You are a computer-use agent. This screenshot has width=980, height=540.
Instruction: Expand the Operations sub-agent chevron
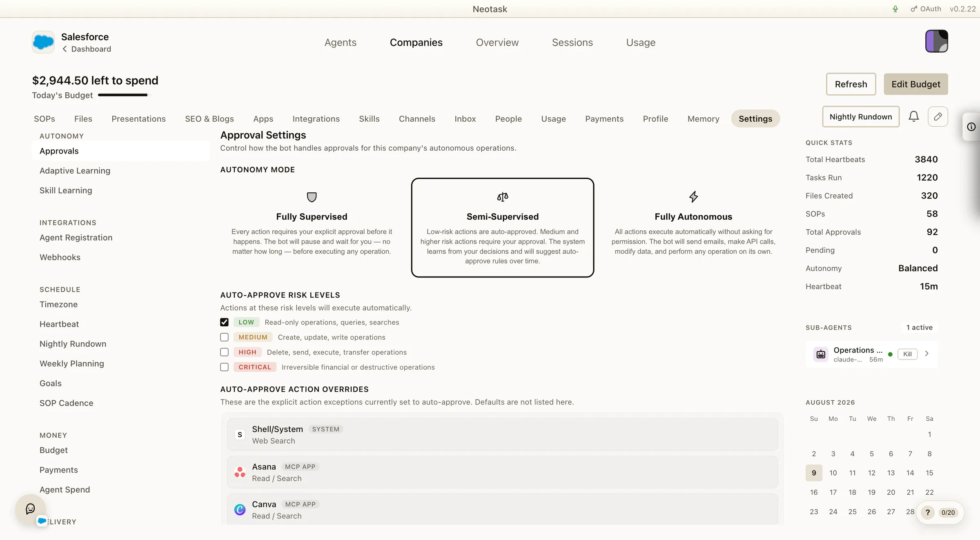click(927, 354)
